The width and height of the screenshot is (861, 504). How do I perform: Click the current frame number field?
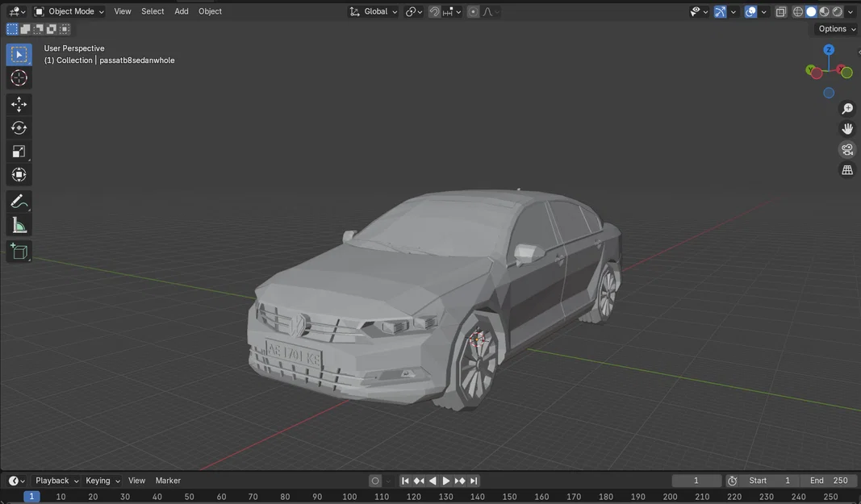[x=696, y=480]
